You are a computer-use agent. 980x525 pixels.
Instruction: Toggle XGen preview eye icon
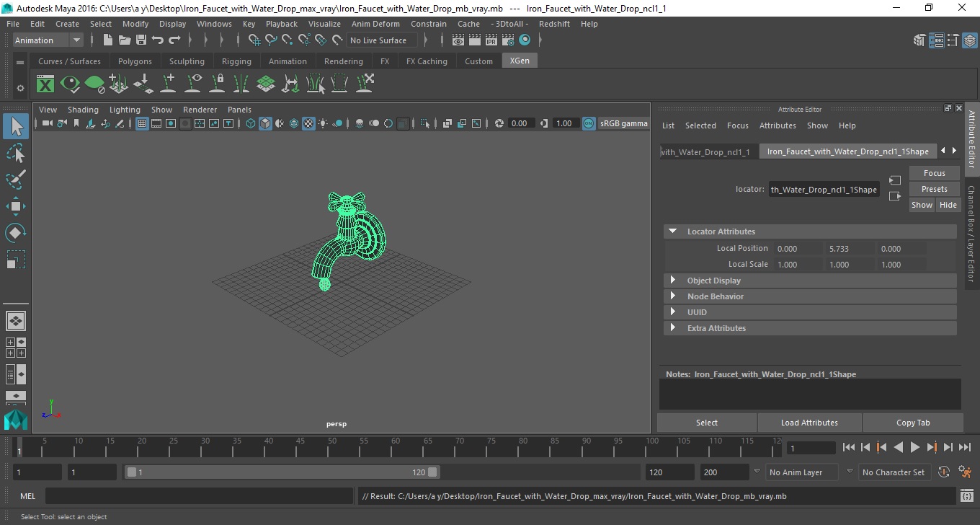(x=70, y=84)
